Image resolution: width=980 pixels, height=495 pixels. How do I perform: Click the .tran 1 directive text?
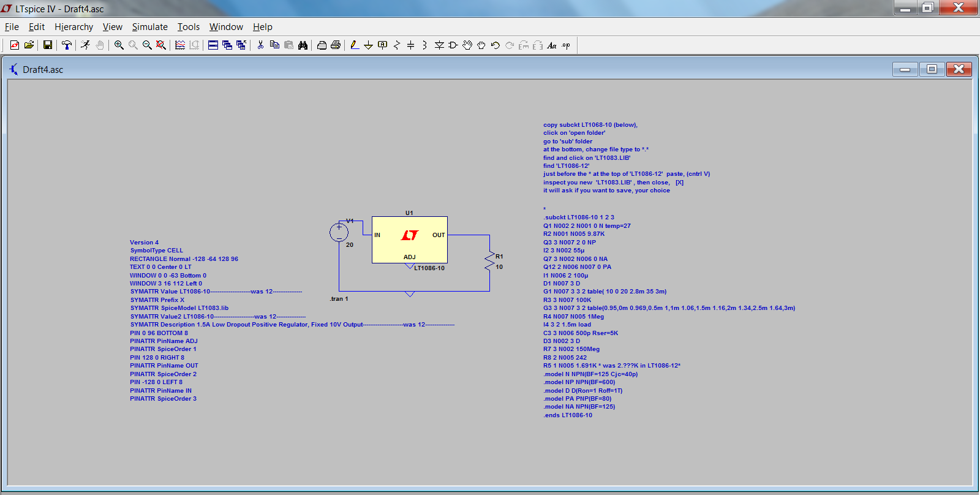(x=339, y=299)
